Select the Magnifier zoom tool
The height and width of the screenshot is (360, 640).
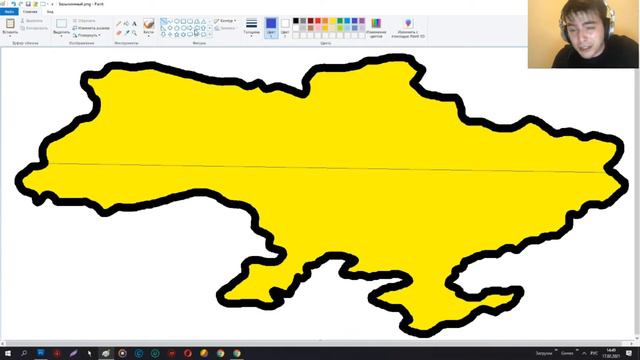point(134,33)
